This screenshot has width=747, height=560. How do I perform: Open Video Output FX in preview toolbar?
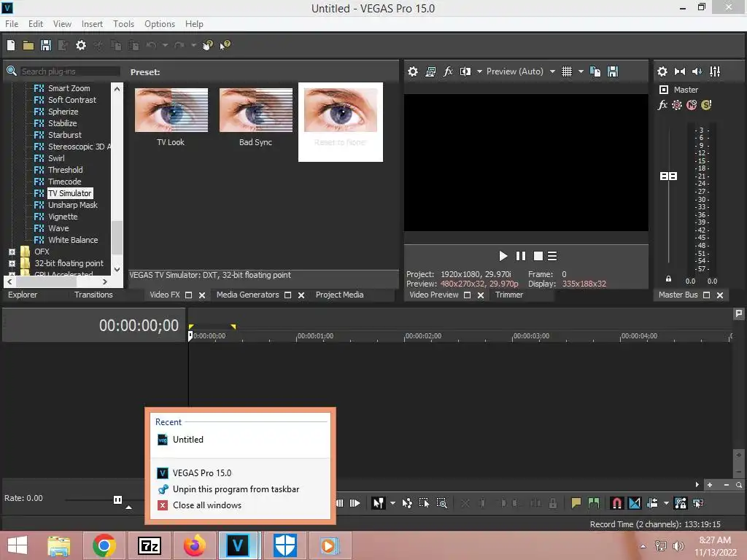point(448,71)
